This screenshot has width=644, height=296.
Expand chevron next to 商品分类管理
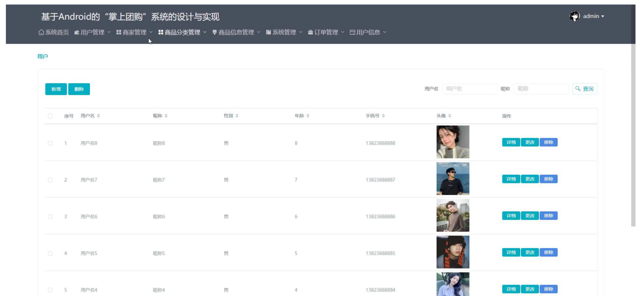[205, 32]
